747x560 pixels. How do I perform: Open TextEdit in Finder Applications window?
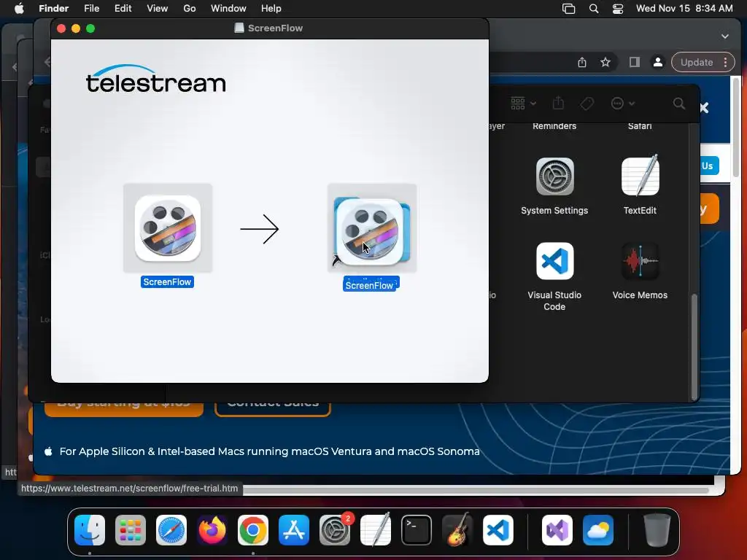click(x=640, y=176)
